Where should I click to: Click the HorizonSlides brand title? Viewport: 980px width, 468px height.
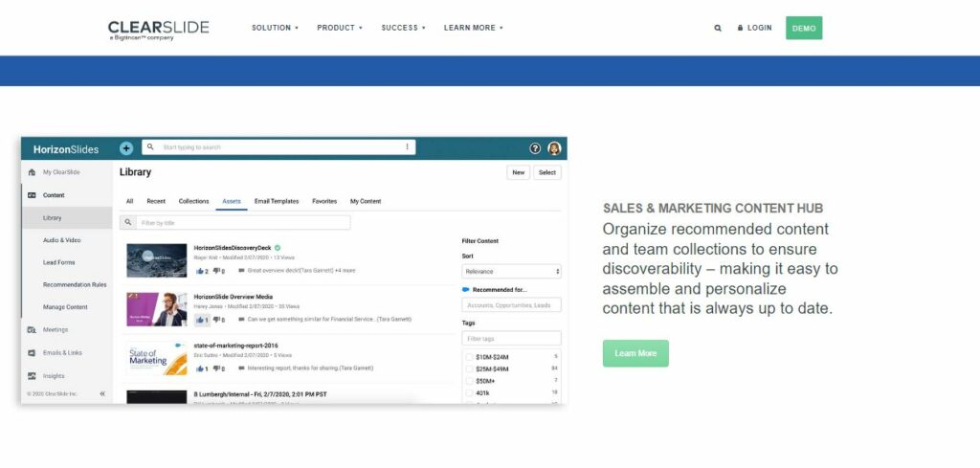point(66,150)
